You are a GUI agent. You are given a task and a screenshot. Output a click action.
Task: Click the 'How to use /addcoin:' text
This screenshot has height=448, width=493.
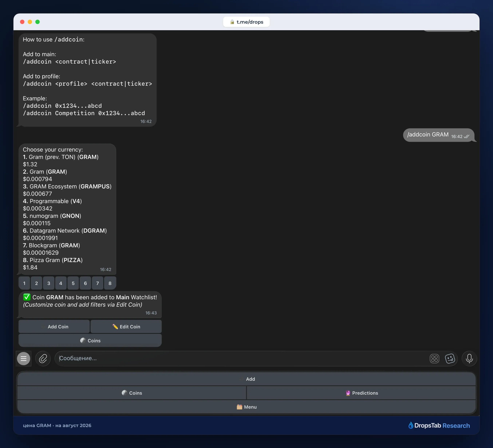[x=54, y=39]
